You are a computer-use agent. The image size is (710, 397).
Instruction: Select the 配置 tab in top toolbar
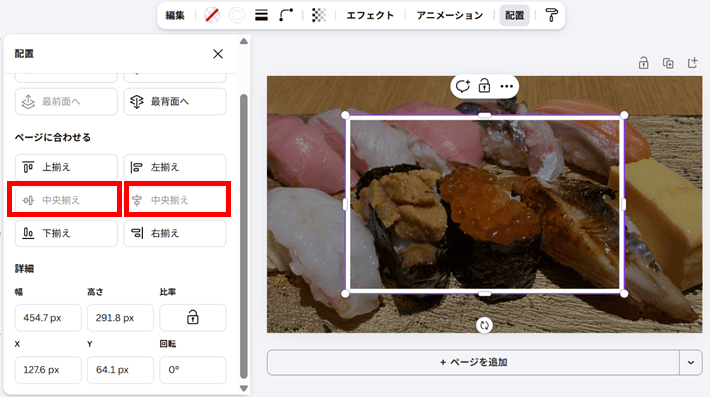514,15
